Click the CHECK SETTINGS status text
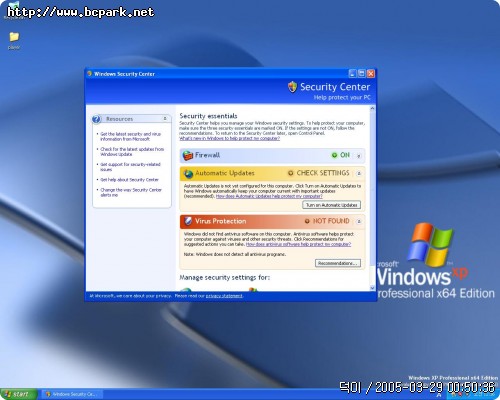The width and height of the screenshot is (500, 400). click(x=323, y=173)
